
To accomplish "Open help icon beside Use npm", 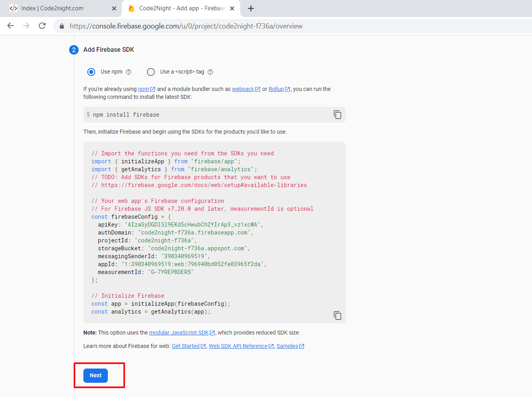I will click(x=128, y=72).
